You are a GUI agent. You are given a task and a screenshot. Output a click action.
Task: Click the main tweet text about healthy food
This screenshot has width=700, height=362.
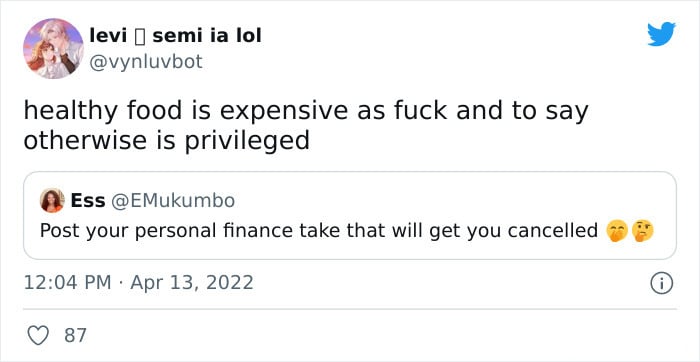click(306, 126)
